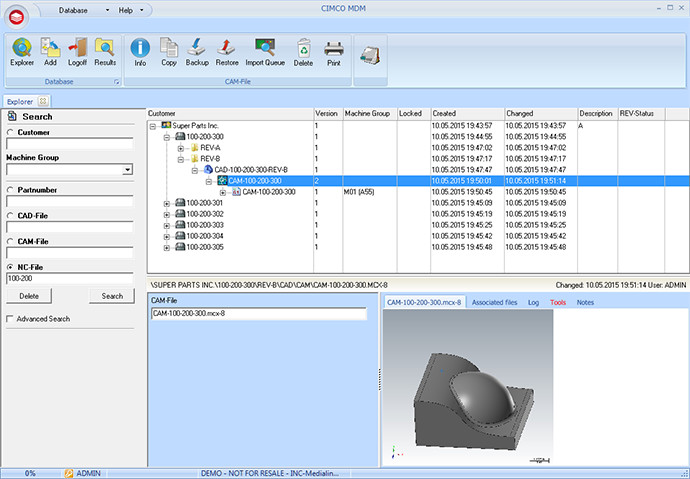Collapse the 100-200-300 part node
690x479 pixels.
[x=167, y=137]
